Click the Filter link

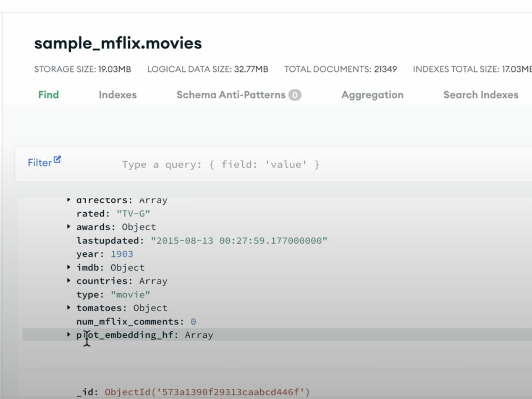pos(40,163)
